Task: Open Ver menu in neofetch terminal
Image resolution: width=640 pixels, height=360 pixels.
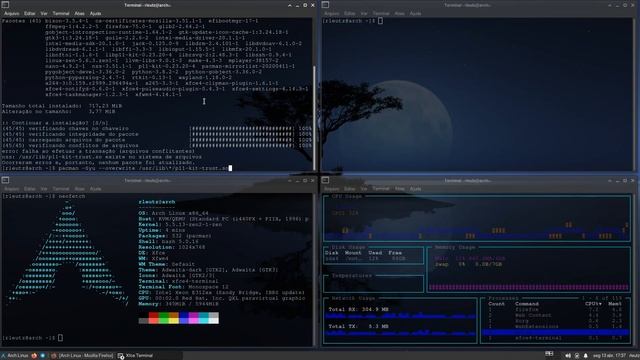Action: (x=44, y=189)
